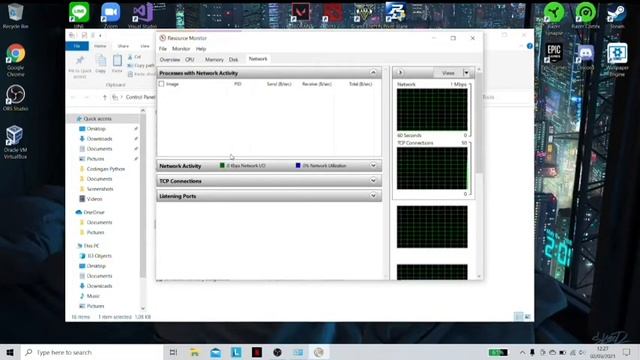Sort by the PID column header
The image size is (640, 360).
click(x=238, y=84)
